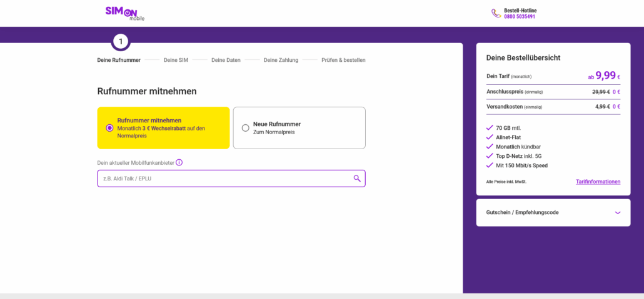Open info icon next to Mobilfunkanbieter label

179,162
